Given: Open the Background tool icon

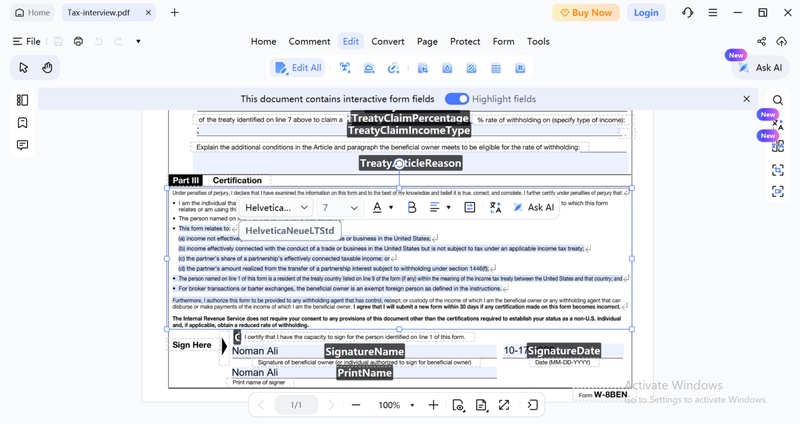Looking at the screenshot, I should pyautogui.click(x=471, y=68).
